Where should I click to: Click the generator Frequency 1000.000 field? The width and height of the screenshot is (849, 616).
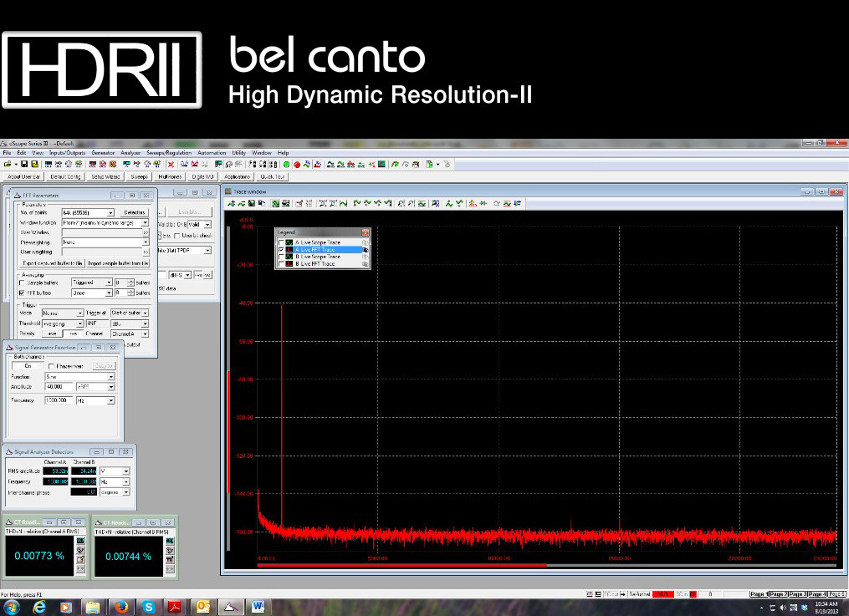click(59, 400)
